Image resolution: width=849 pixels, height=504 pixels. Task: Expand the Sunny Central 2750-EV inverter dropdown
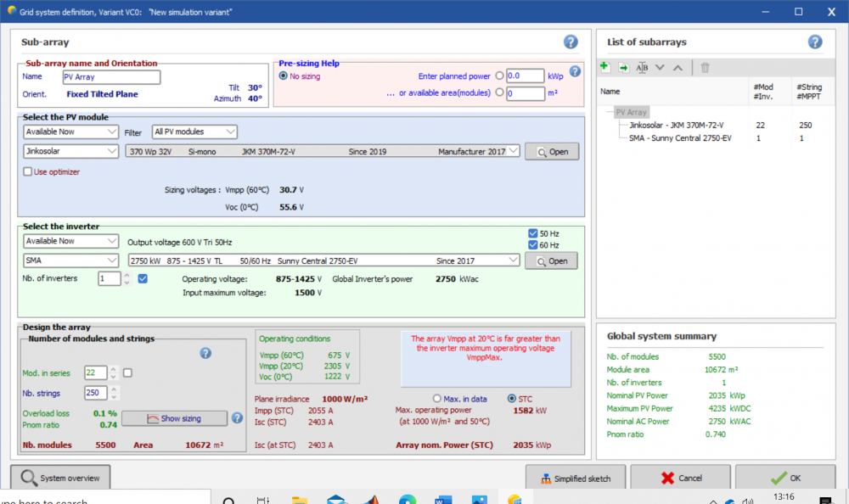pos(512,260)
